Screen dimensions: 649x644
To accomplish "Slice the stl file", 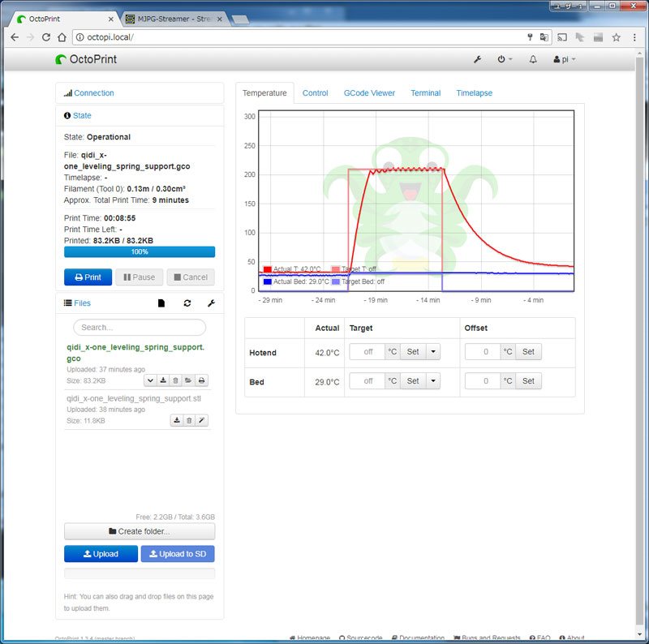I will (201, 420).
